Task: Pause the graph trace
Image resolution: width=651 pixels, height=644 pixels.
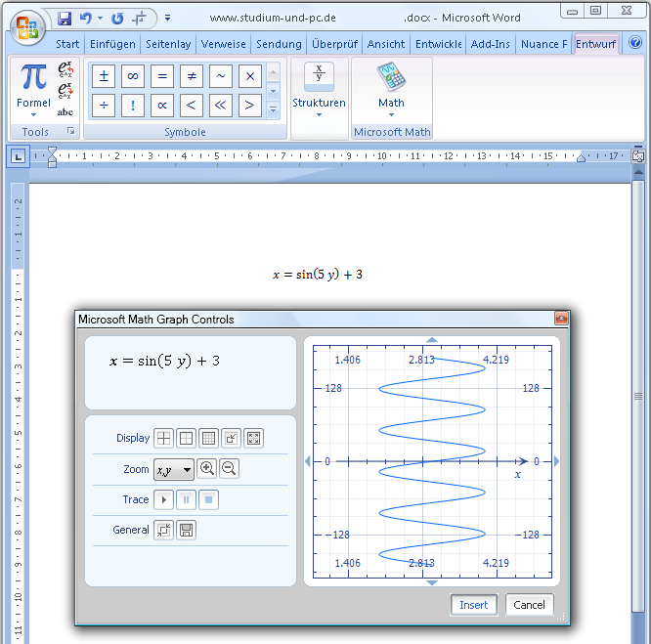Action: [186, 500]
